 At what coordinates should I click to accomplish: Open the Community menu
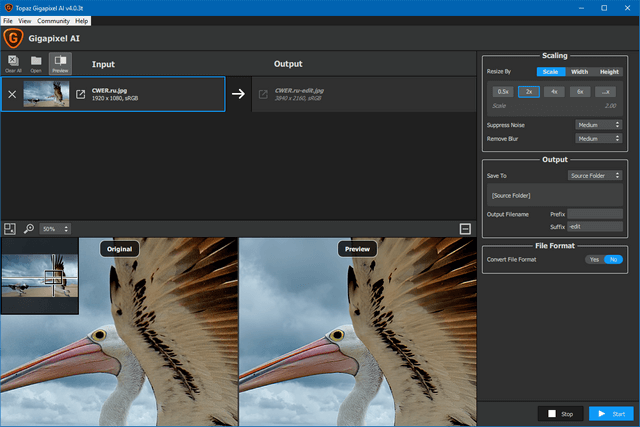coord(53,20)
